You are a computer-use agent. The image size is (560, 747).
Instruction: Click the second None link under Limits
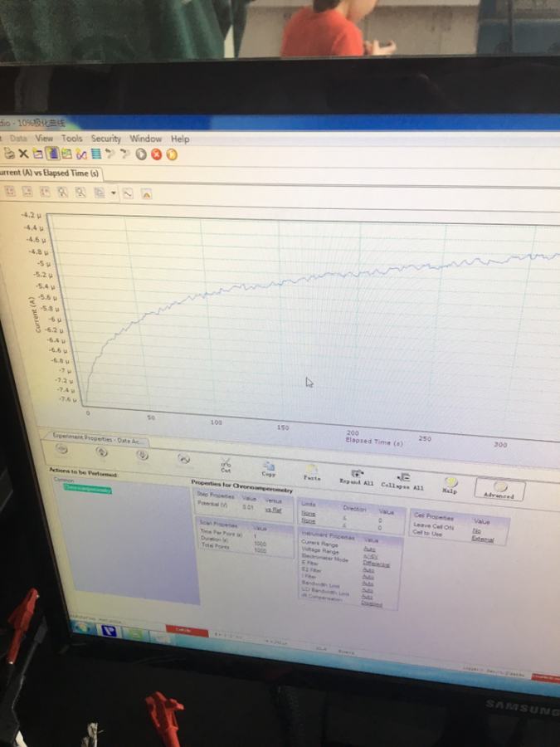tap(309, 520)
